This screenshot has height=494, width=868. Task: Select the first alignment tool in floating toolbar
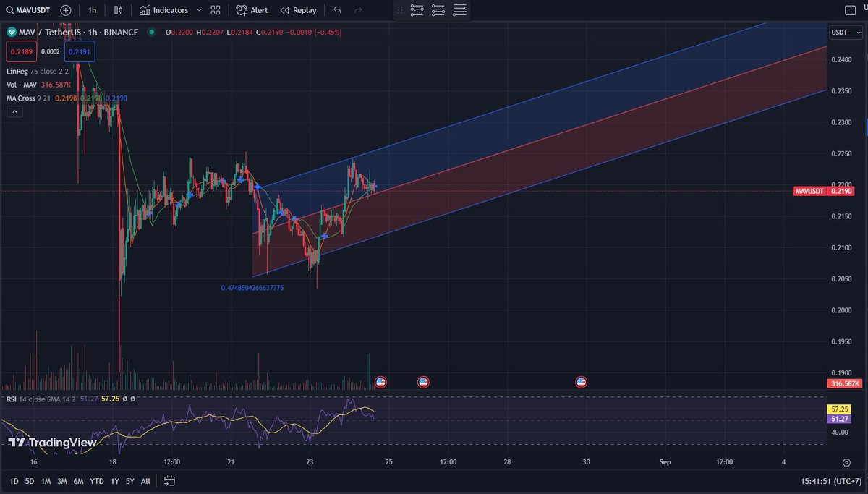(417, 10)
